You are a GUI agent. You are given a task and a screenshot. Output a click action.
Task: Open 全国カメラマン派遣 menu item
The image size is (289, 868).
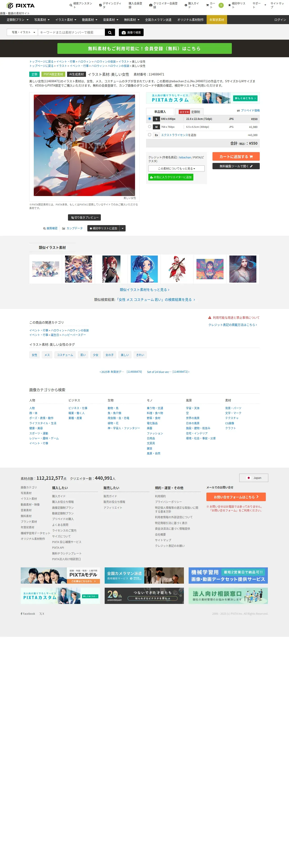click(158, 20)
